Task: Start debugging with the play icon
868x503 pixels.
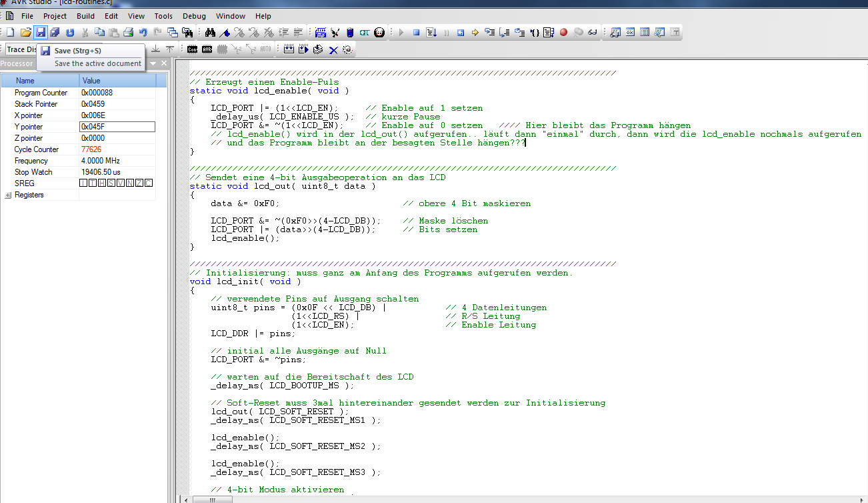Action: pyautogui.click(x=401, y=32)
